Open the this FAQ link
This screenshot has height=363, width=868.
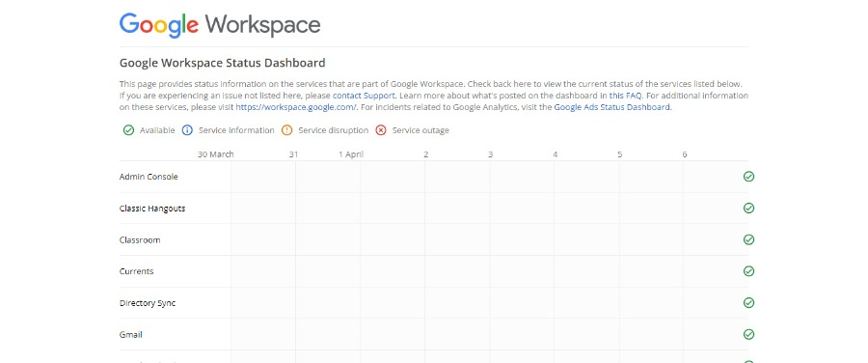tap(625, 96)
